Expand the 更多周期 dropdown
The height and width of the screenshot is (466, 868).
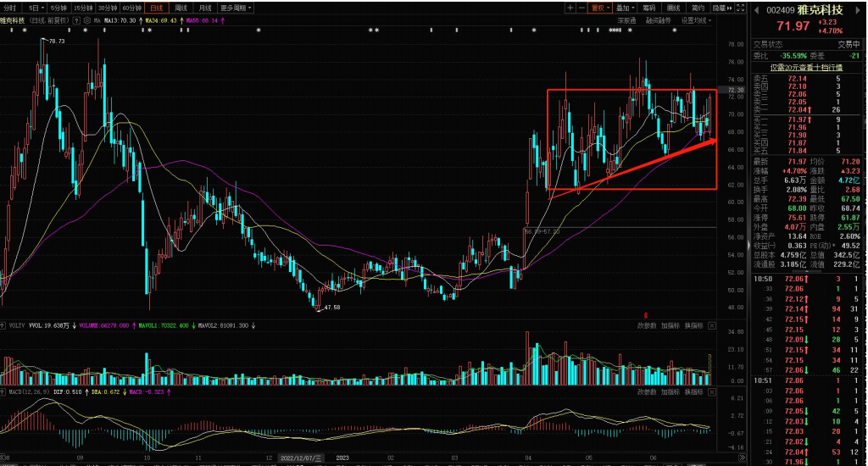pos(234,8)
